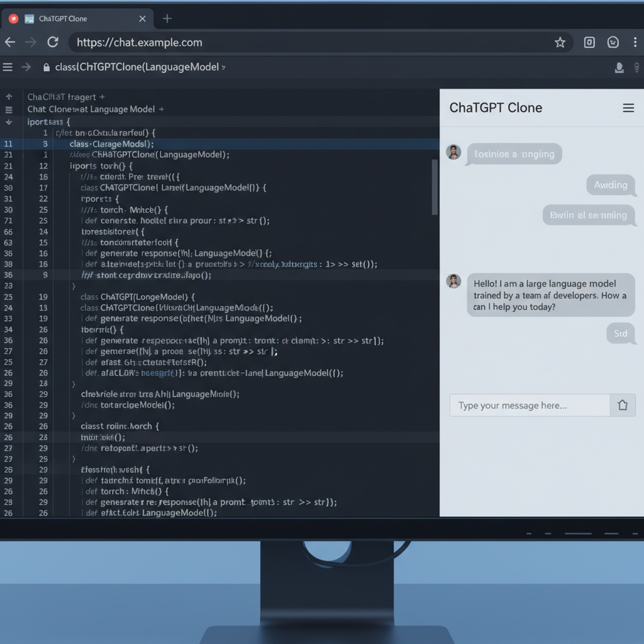Click the 'Type your message here...' input
644x644 pixels.
coord(530,406)
